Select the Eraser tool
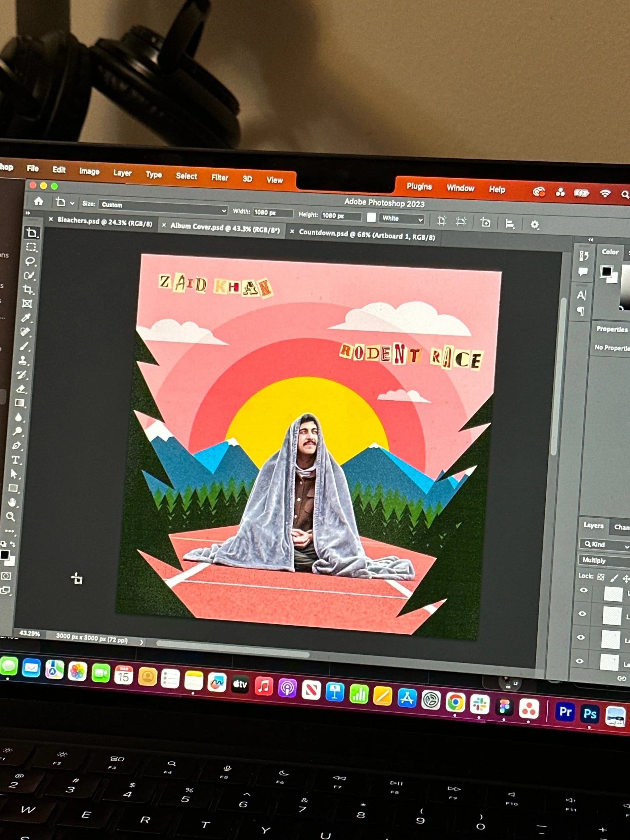The image size is (630, 840). pos(21,389)
